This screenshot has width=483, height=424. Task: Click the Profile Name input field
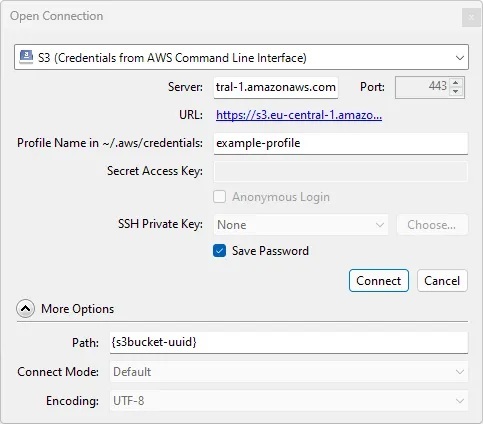pos(341,143)
